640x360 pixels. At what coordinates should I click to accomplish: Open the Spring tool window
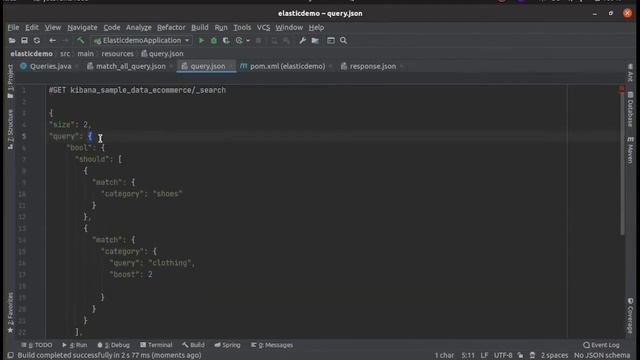coord(227,345)
